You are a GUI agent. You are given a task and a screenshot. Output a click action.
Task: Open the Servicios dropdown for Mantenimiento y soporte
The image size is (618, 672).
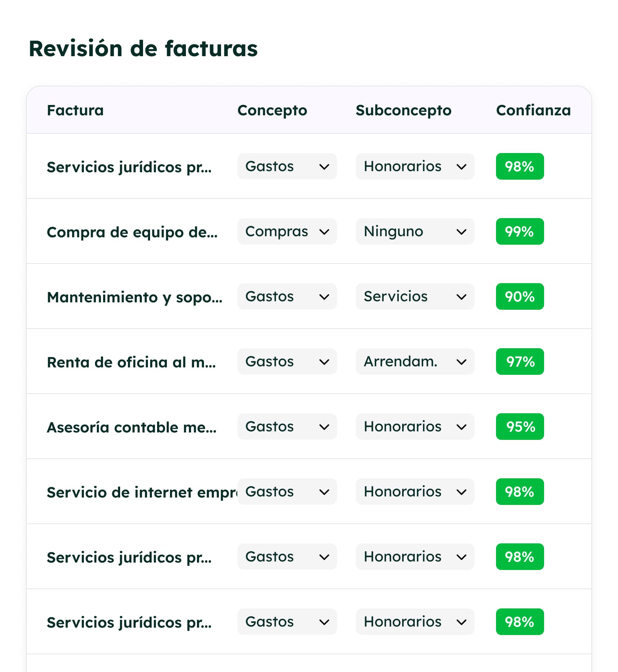pyautogui.click(x=415, y=296)
